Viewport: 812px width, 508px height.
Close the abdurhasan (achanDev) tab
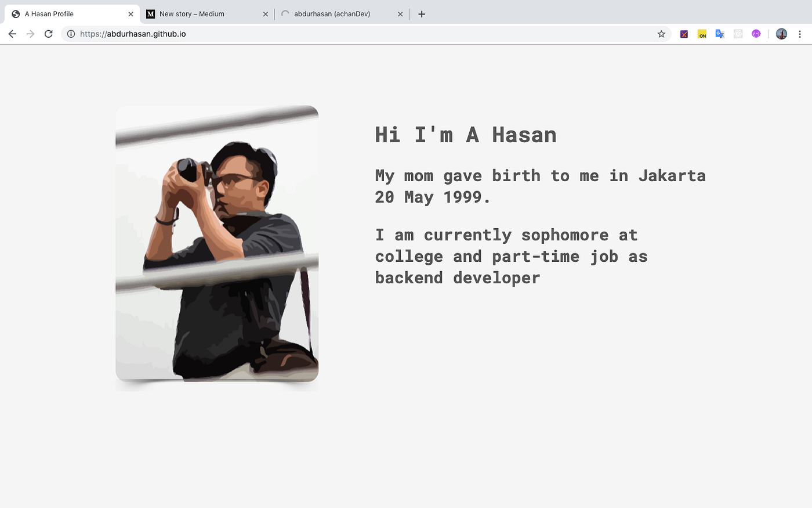point(400,13)
